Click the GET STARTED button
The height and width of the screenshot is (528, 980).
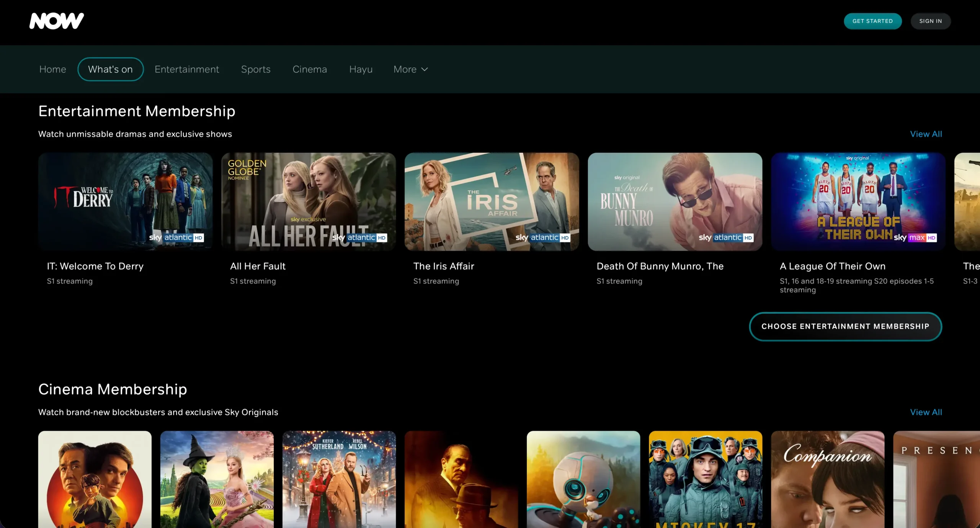pos(873,21)
